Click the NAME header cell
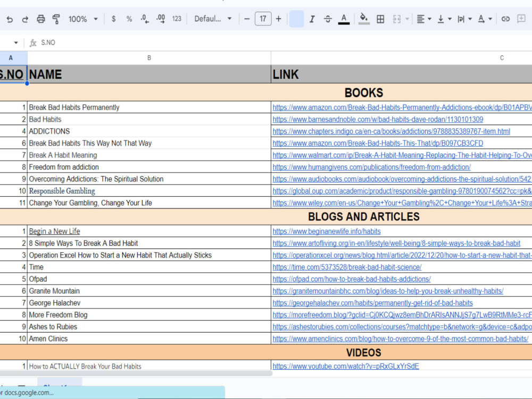The image size is (532, 399). pos(149,74)
